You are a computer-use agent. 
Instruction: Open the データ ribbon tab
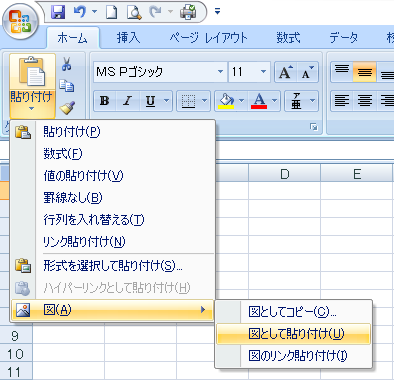pos(343,38)
